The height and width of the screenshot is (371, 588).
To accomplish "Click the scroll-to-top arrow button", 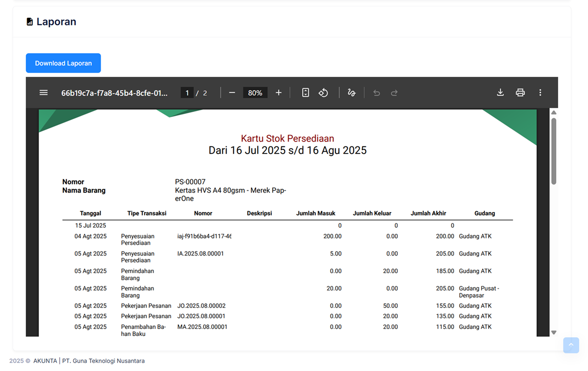I will tap(571, 345).
